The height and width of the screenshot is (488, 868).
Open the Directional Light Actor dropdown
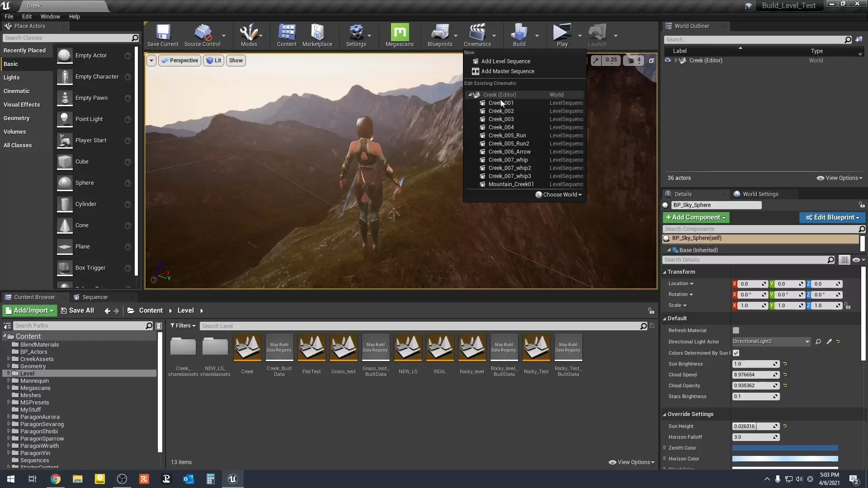[x=771, y=342]
